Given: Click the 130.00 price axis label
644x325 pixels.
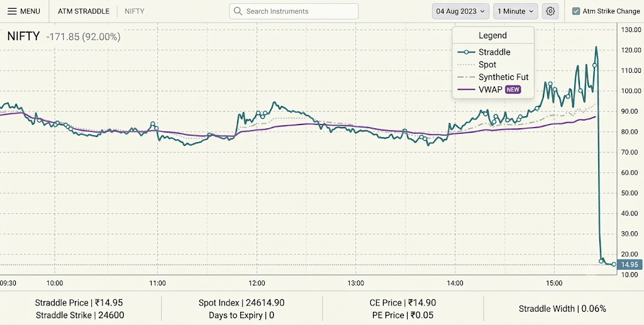Looking at the screenshot, I should pyautogui.click(x=631, y=30).
